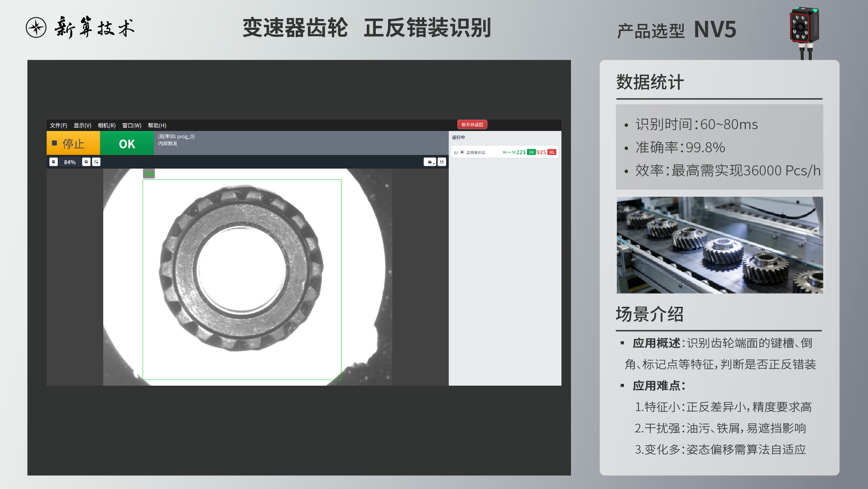Click the zoom in magnifier icon
The height and width of the screenshot is (489, 868).
(86, 162)
